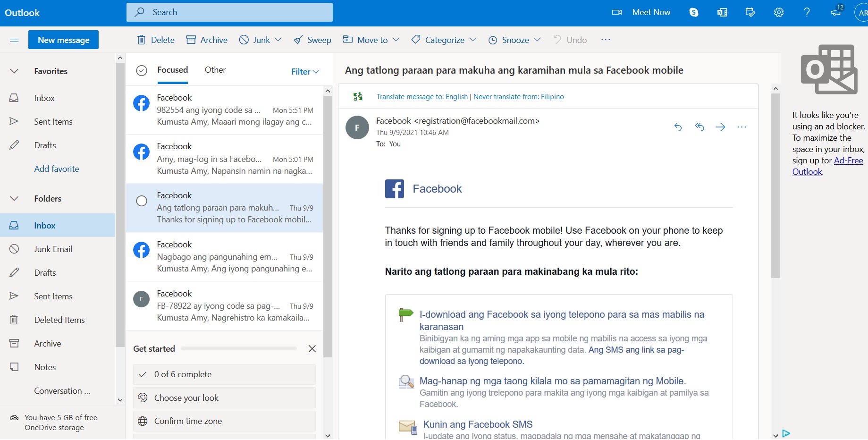The image size is (868, 440).
Task: Click the Forward arrow icon
Action: (720, 127)
